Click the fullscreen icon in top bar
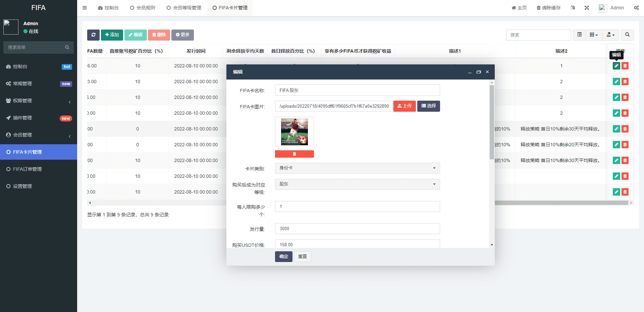This screenshot has height=312, width=644. (587, 8)
